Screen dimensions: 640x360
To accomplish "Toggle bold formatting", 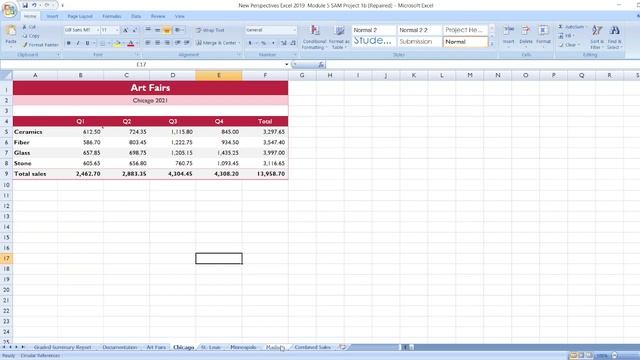I will pyautogui.click(x=69, y=43).
